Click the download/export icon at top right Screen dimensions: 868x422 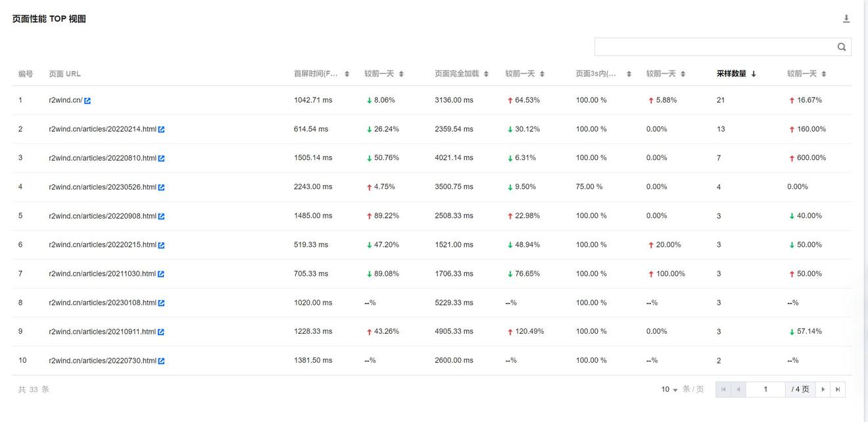(846, 16)
